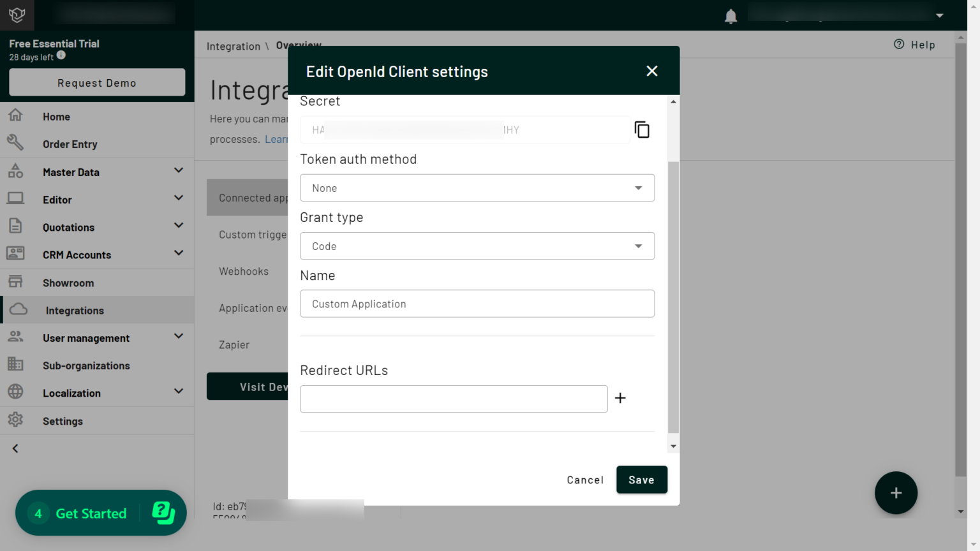Click the Integrations cloud icon

click(x=19, y=310)
